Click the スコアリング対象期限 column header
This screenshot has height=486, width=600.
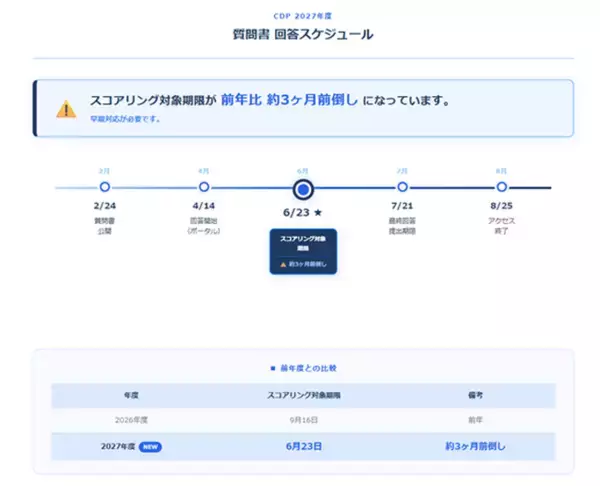tap(304, 395)
